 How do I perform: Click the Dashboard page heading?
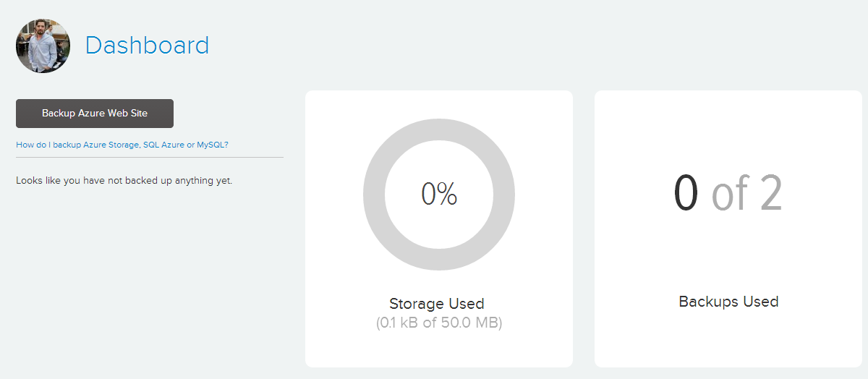(x=147, y=46)
